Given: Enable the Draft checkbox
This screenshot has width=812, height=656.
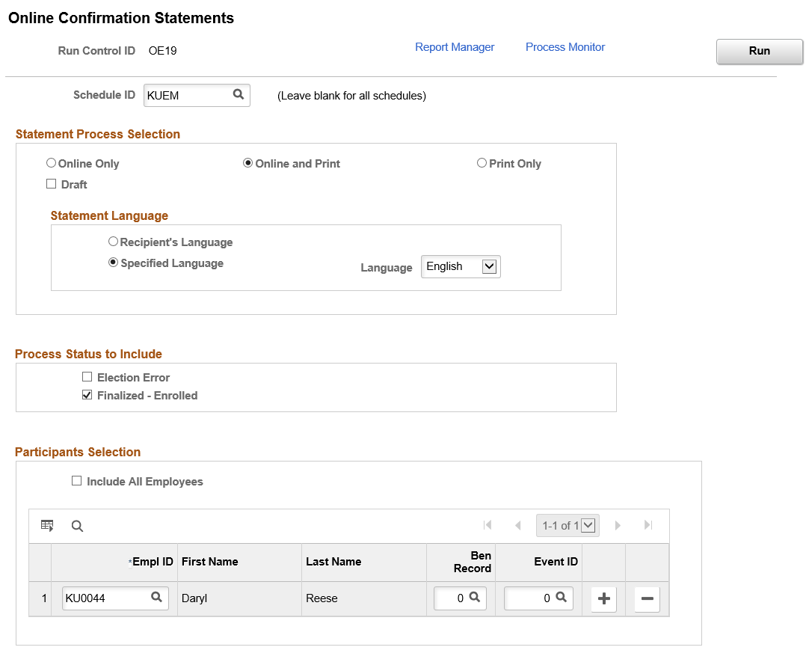Looking at the screenshot, I should [x=52, y=184].
